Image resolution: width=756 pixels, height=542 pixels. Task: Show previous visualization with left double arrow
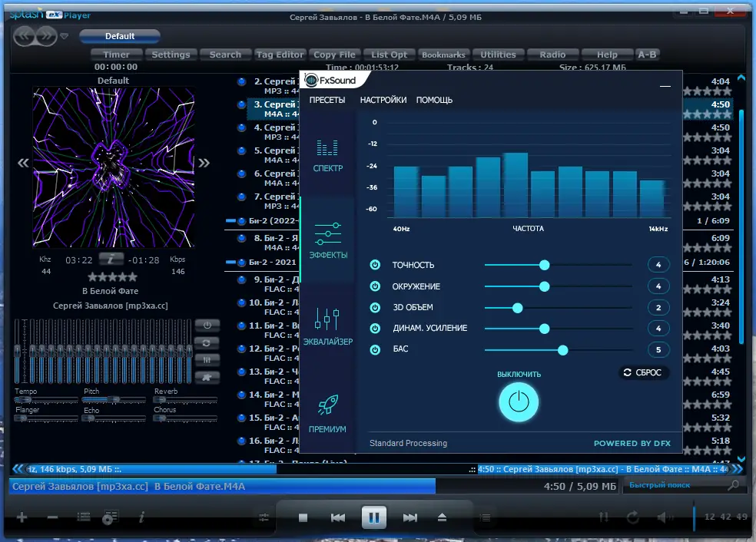point(23,163)
